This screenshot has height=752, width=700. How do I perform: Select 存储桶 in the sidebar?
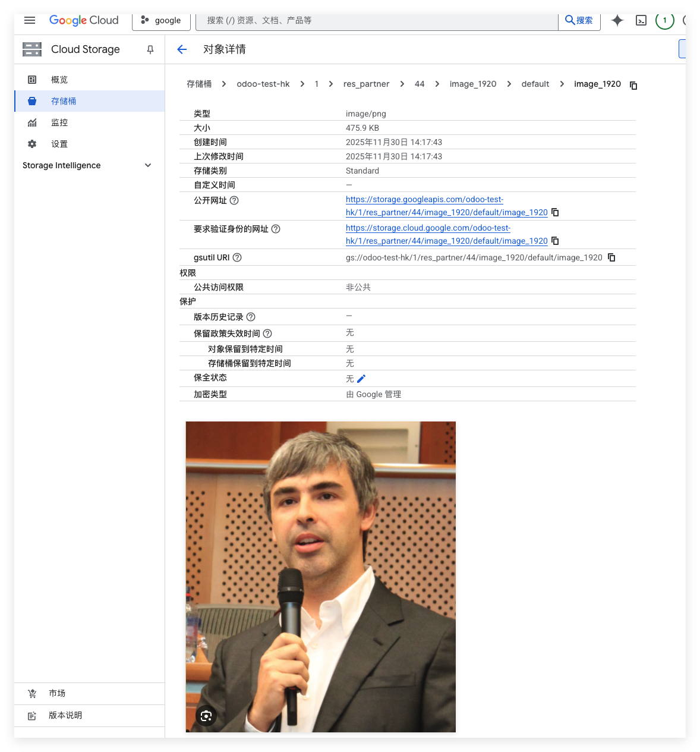pos(64,101)
